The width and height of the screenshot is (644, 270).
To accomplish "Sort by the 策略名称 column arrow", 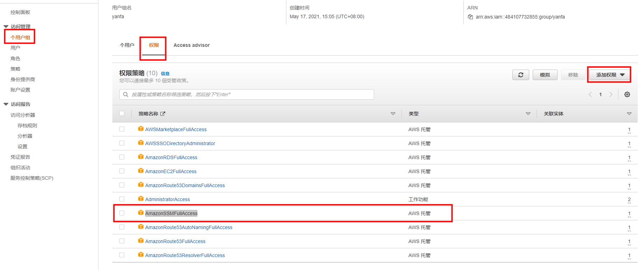I will point(393,114).
